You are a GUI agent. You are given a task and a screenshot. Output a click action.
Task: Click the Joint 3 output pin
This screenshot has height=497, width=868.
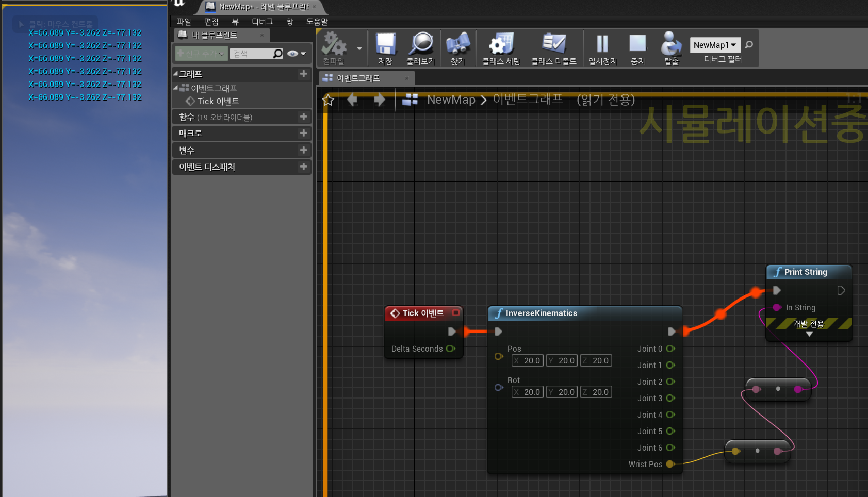pyautogui.click(x=670, y=398)
